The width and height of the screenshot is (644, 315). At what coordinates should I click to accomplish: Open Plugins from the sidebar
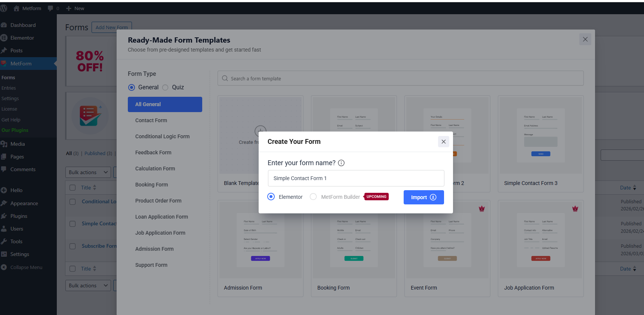pos(19,216)
